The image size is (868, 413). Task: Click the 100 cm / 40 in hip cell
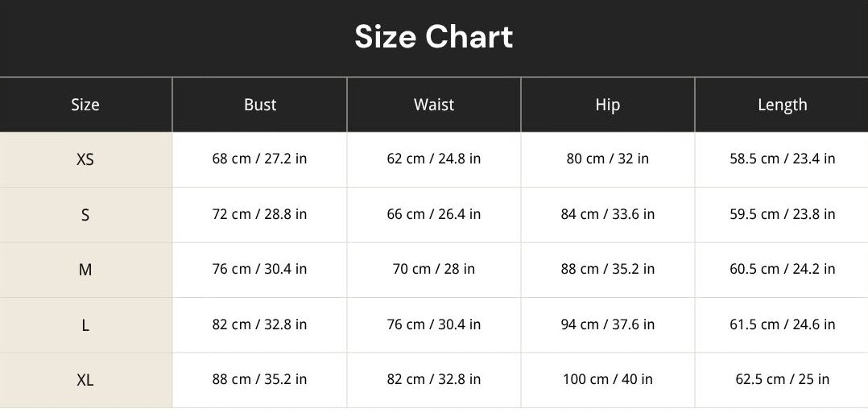point(607,379)
